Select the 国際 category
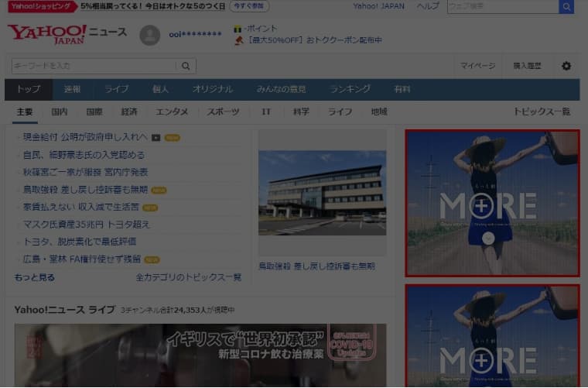The image size is (588, 388). 94,112
